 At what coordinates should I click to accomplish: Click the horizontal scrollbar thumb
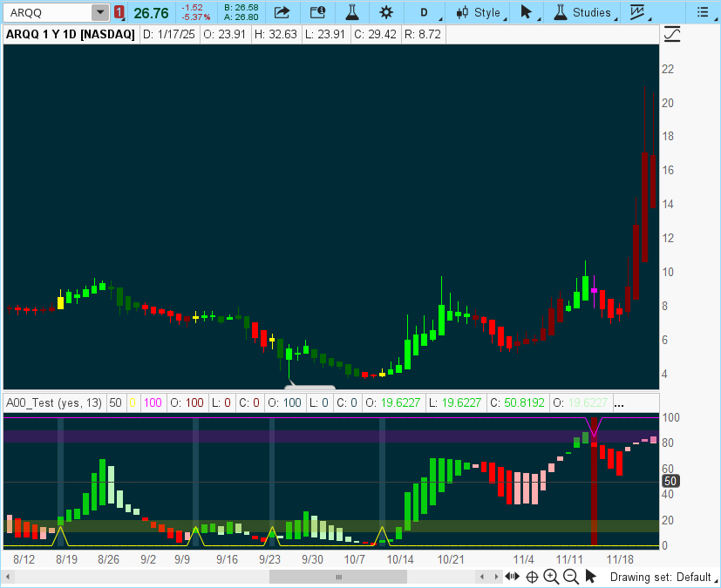click(338, 577)
